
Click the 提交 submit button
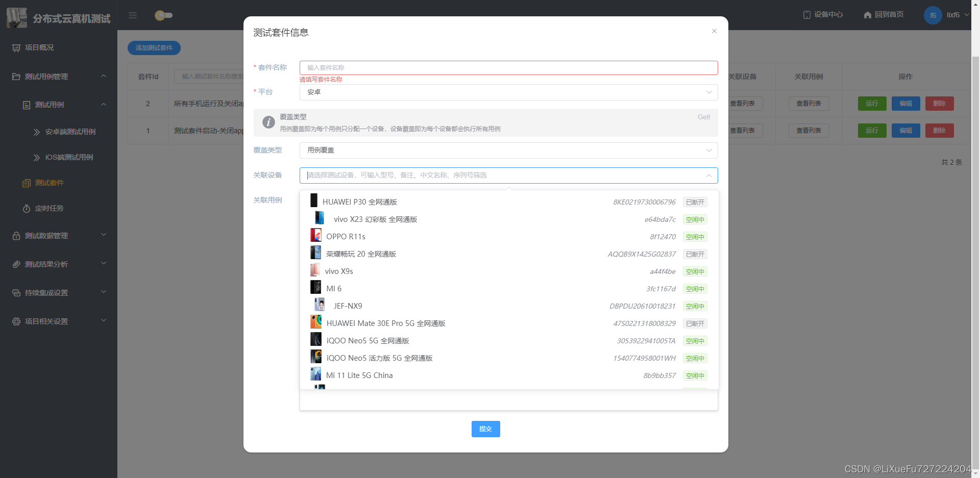(485, 429)
